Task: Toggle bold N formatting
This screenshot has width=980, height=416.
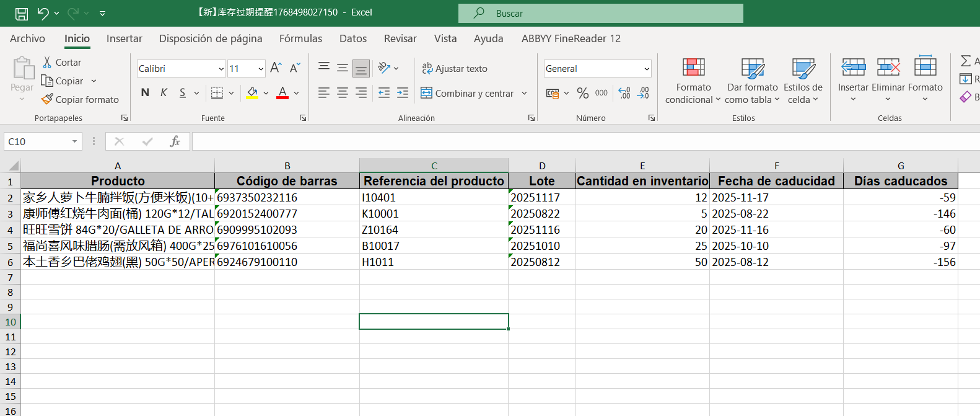Action: point(145,93)
